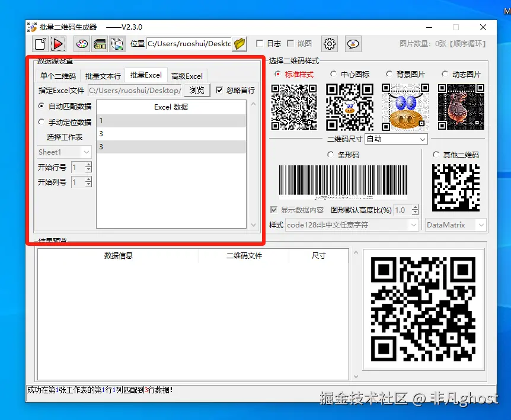
Task: Toggle 显示数据内容 checkbox
Action: 274,210
